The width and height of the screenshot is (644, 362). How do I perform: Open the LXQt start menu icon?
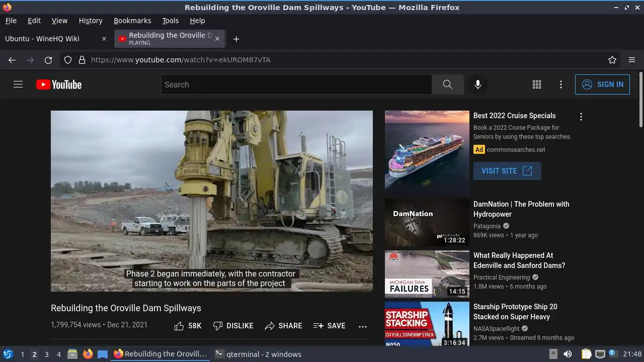pos(8,354)
